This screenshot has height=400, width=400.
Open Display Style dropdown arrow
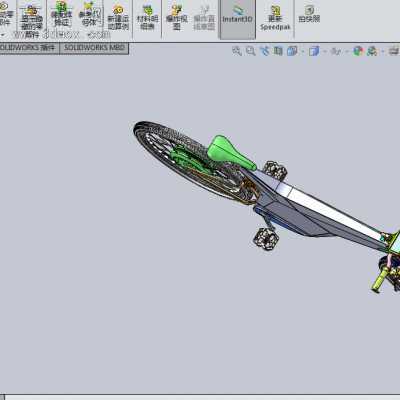[324, 52]
